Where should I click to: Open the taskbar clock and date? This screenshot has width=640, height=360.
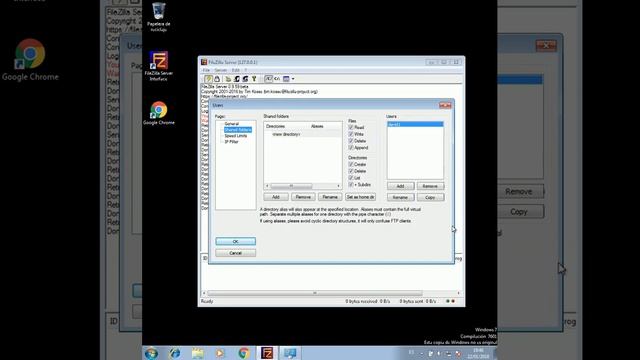478,353
